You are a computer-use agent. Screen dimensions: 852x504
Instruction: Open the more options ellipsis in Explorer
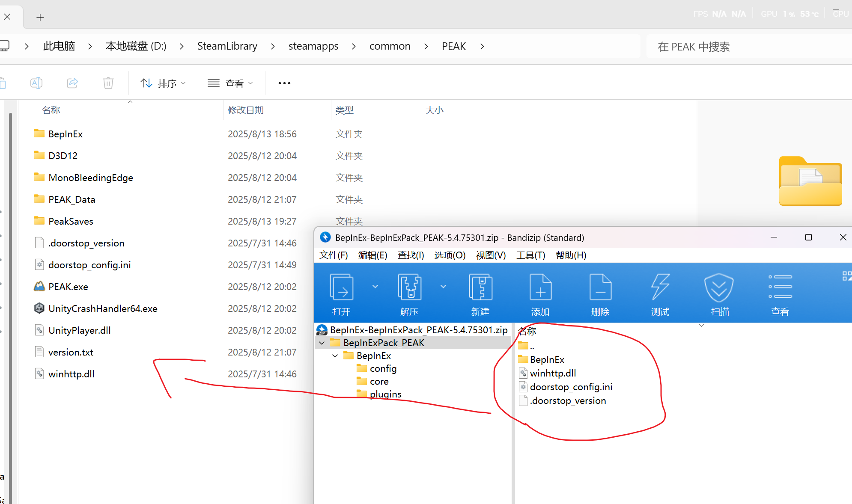284,83
